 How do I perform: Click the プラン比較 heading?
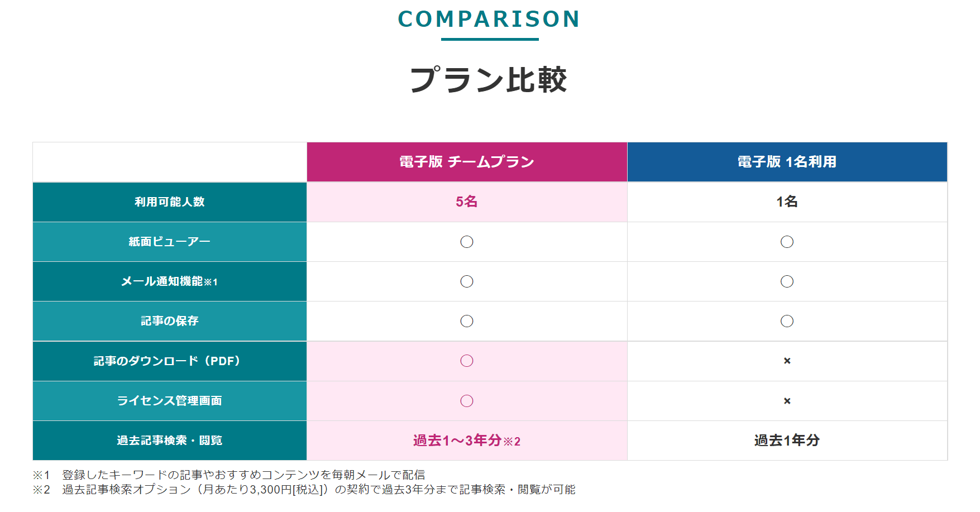click(489, 80)
